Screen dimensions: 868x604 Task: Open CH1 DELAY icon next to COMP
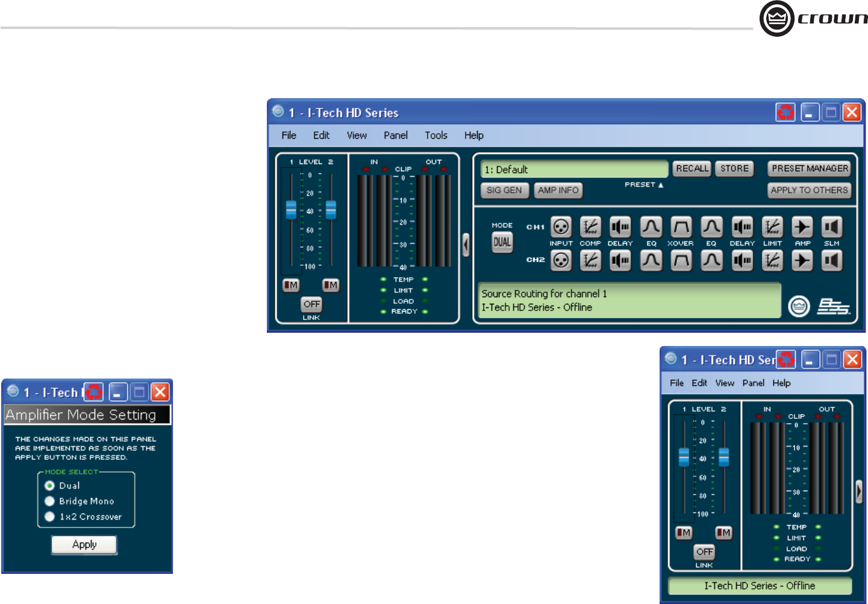click(620, 227)
